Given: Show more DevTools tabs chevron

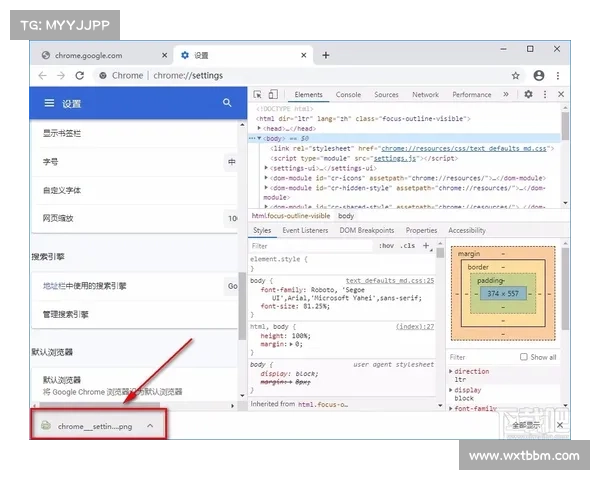Looking at the screenshot, I should [506, 94].
